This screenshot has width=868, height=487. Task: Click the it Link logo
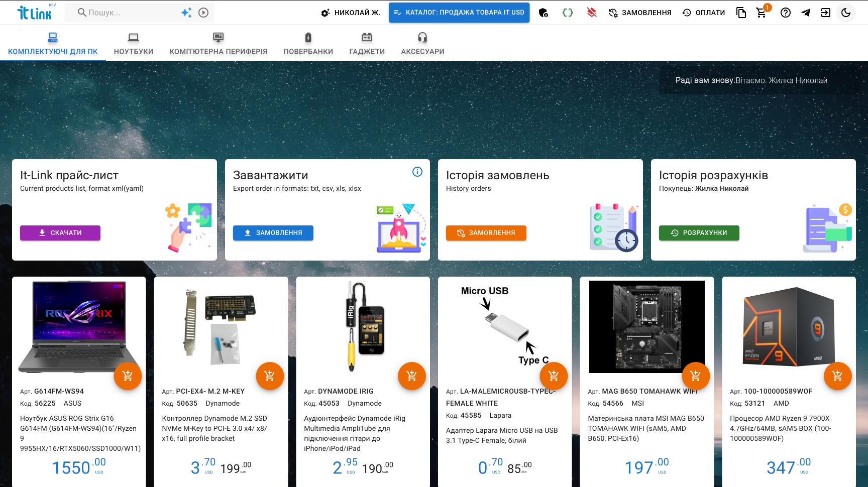tap(35, 12)
